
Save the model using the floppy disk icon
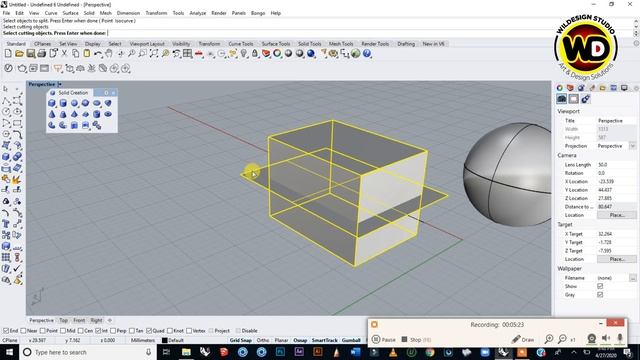[31, 53]
